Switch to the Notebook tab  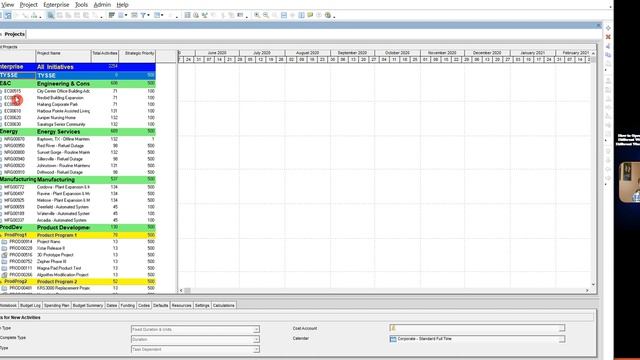pos(8,305)
